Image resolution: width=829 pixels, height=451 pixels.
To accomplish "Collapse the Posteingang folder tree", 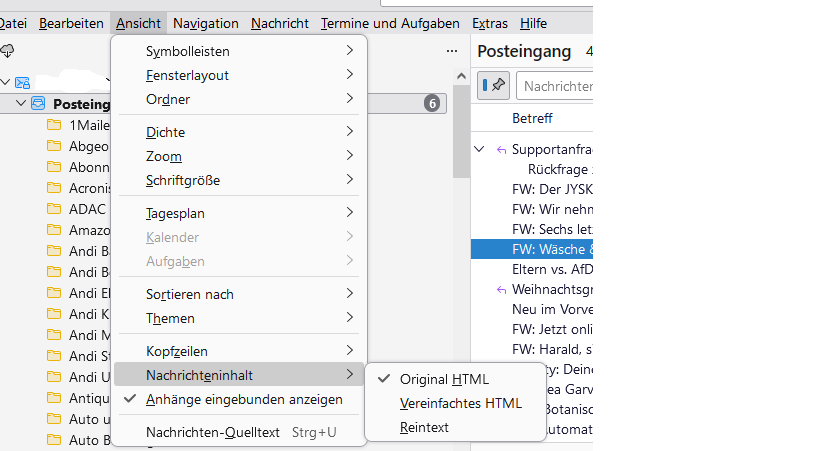I will [20, 103].
